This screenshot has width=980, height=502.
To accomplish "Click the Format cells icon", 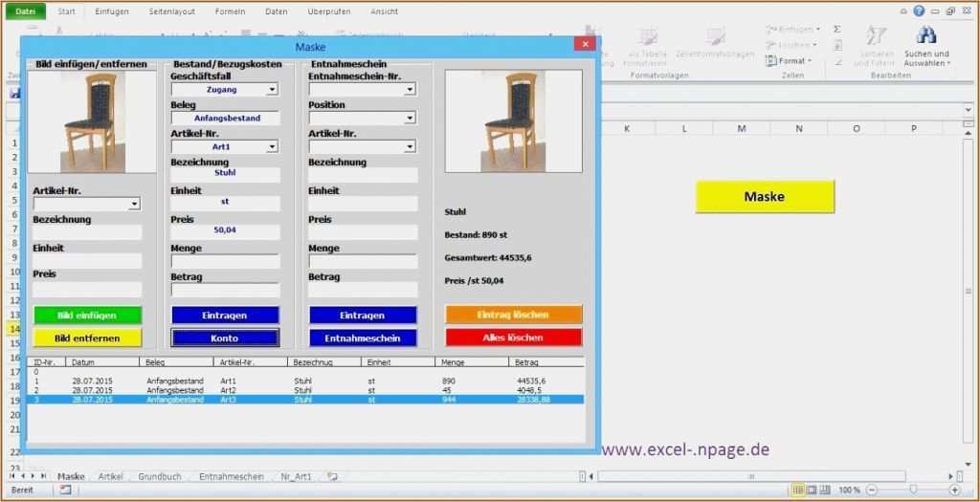I will tap(770, 61).
